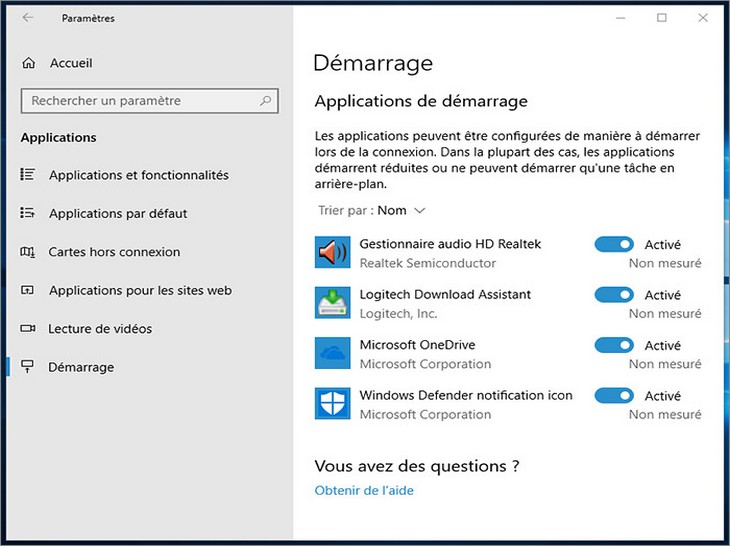Turn off Logitech Download Assistant toggle
Image resolution: width=730 pixels, height=546 pixels.
(x=614, y=295)
